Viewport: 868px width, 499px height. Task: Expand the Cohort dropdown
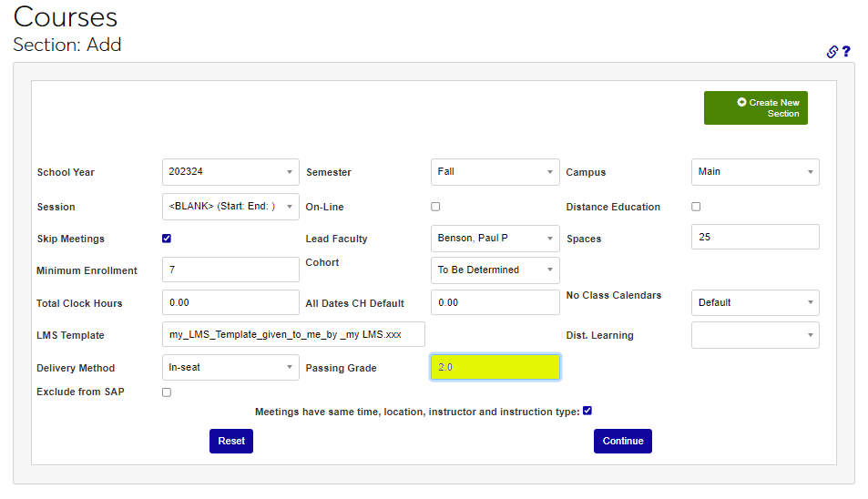point(495,270)
